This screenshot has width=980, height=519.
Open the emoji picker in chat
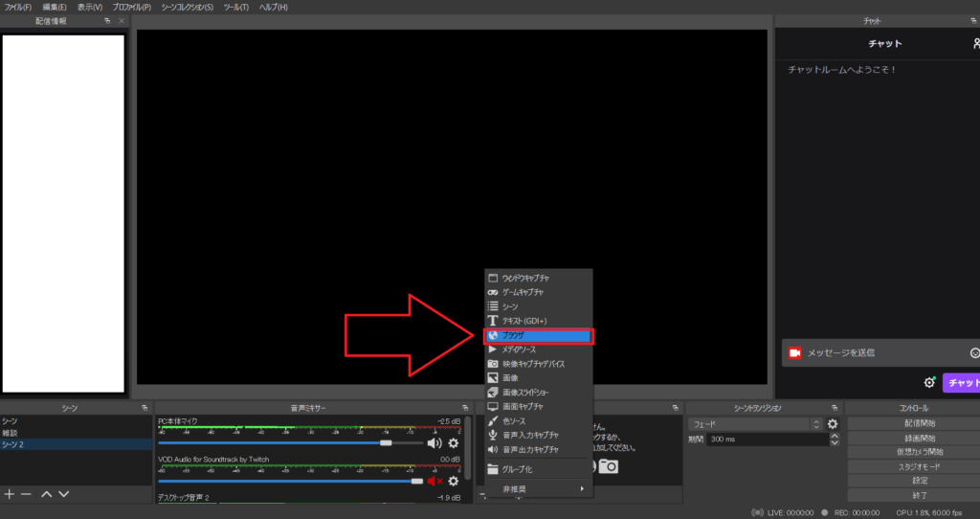tap(975, 353)
